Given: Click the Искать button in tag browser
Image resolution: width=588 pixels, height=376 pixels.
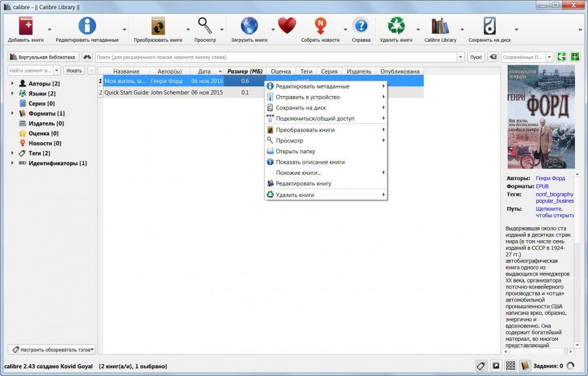Looking at the screenshot, I should click(74, 70).
